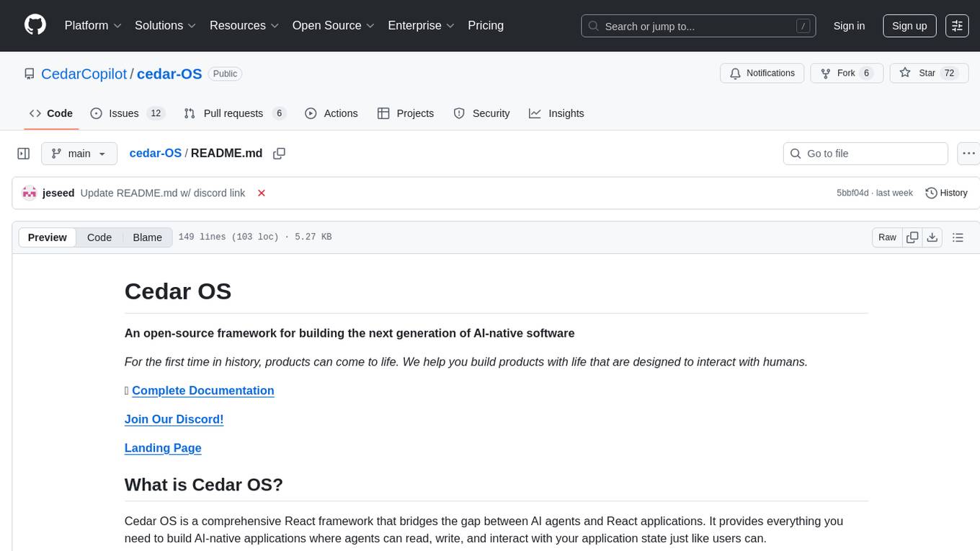Open the cedar-OS repository title link

tap(169, 74)
